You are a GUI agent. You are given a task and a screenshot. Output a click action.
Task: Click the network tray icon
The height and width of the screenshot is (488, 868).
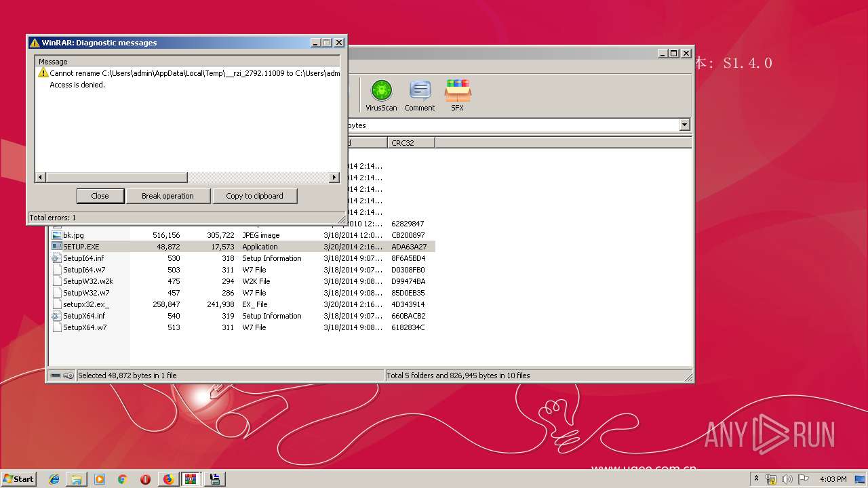771,479
